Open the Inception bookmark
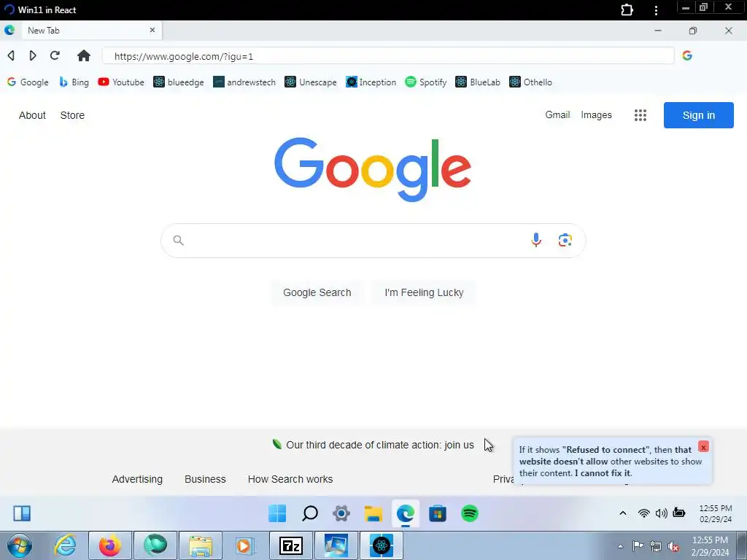747x560 pixels. 371,82
